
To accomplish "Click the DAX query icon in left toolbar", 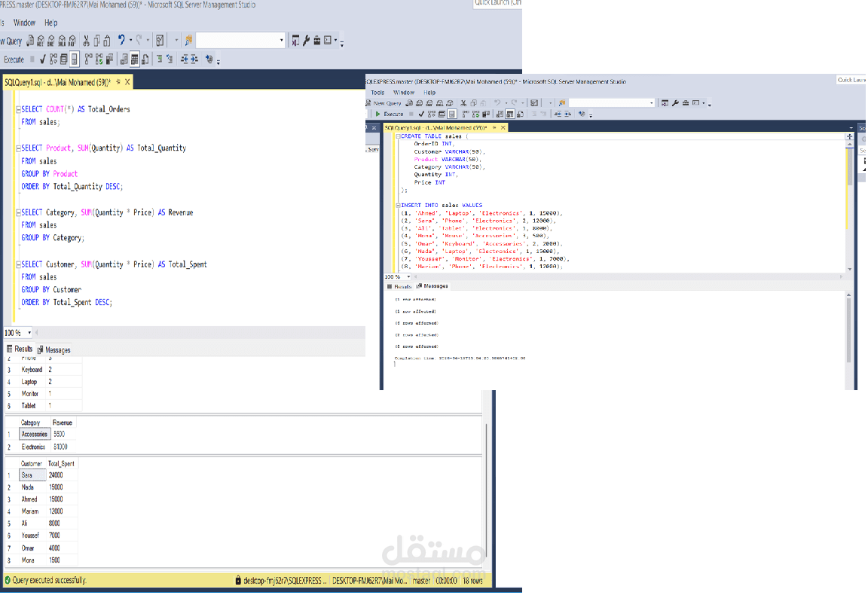I will pyautogui.click(x=72, y=41).
